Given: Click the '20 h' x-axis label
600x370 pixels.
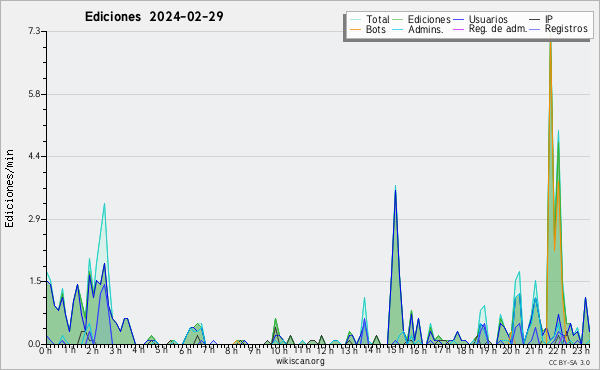Looking at the screenshot, I should tap(511, 351).
